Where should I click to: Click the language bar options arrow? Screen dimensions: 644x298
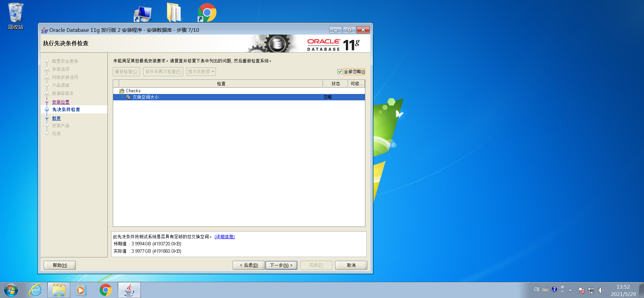click(562, 291)
